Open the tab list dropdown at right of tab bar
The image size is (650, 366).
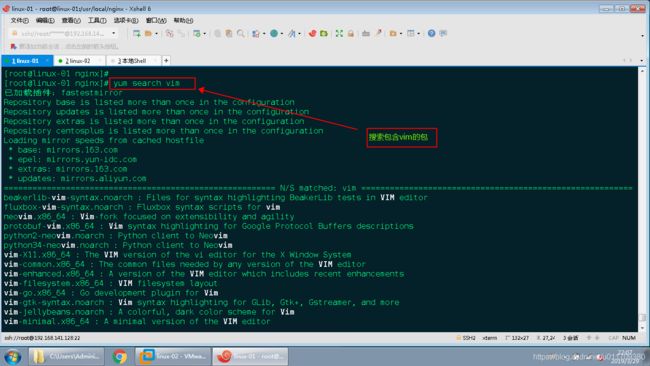tap(642, 61)
